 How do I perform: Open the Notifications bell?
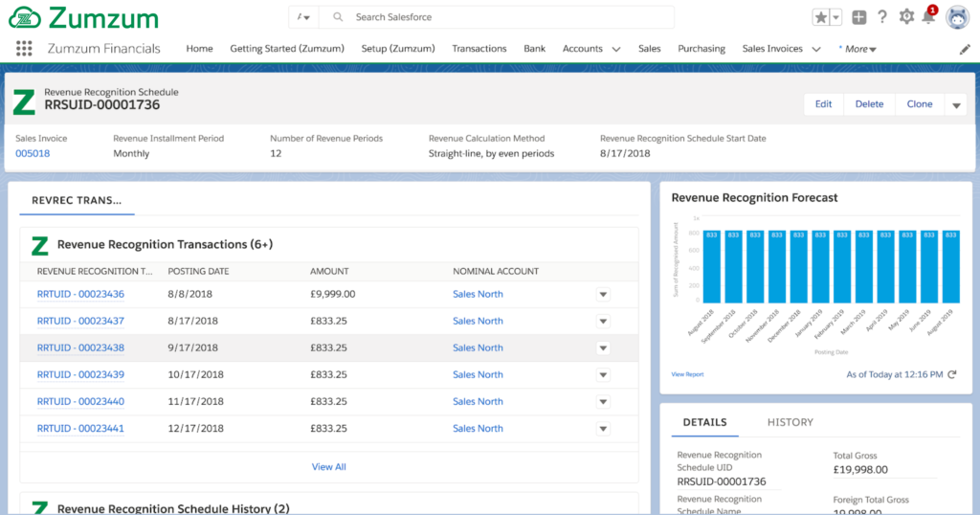point(928,17)
